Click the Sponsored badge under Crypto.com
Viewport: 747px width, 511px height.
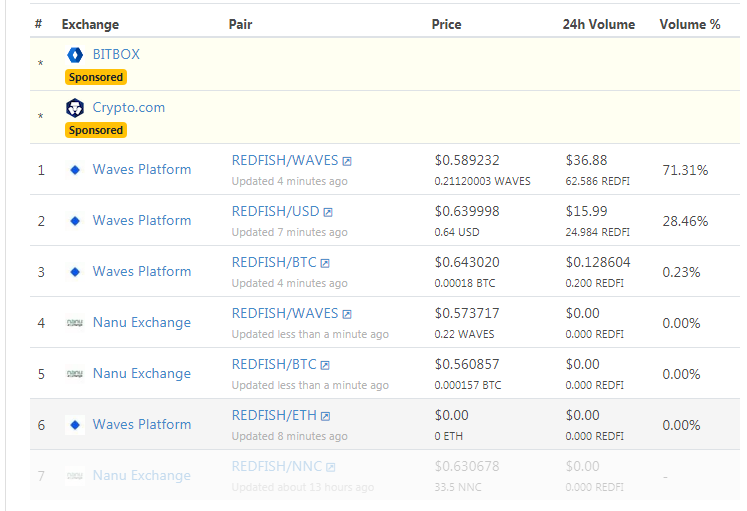click(x=96, y=130)
